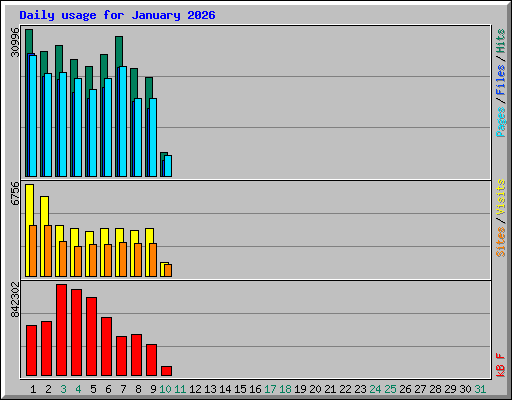
Task: Click the orange Sites bar for day 5
Action: click(93, 260)
